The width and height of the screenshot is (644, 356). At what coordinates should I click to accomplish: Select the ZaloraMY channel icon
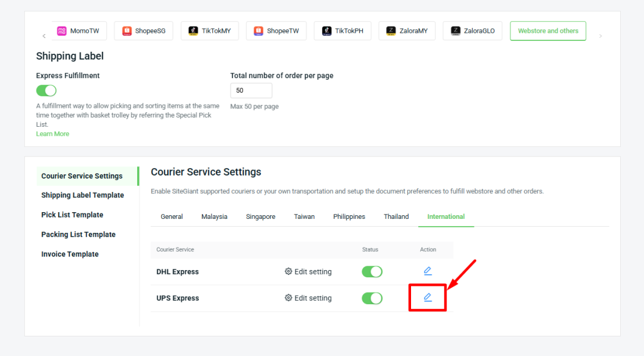pyautogui.click(x=391, y=31)
